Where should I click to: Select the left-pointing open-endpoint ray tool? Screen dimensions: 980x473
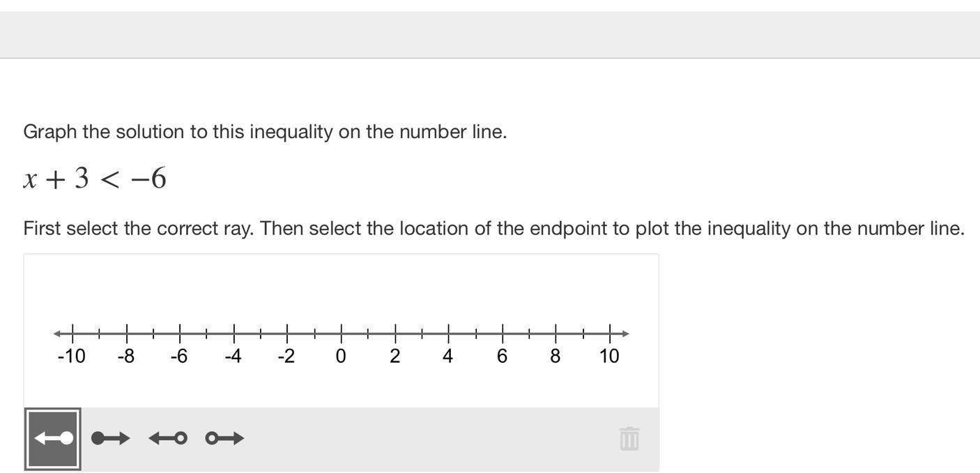point(168,438)
